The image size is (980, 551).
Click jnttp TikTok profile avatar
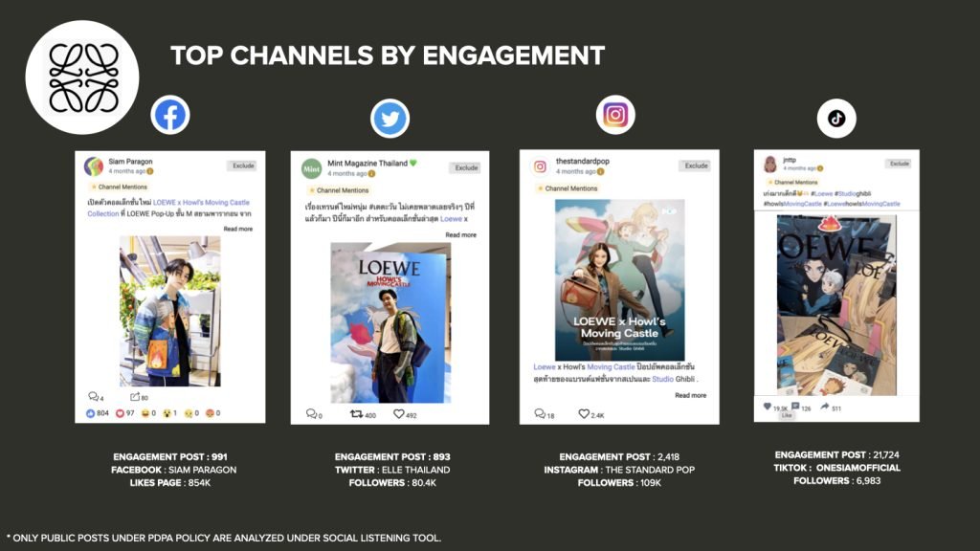tap(770, 165)
